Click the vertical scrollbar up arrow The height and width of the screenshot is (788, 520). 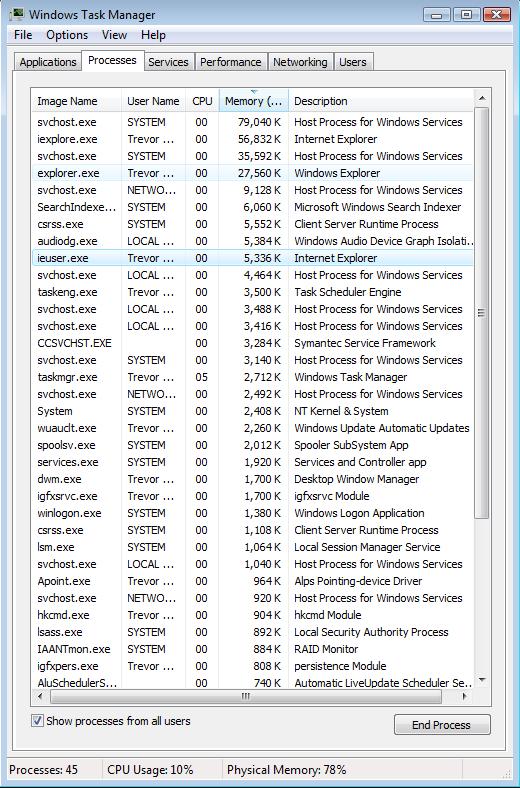(x=482, y=98)
